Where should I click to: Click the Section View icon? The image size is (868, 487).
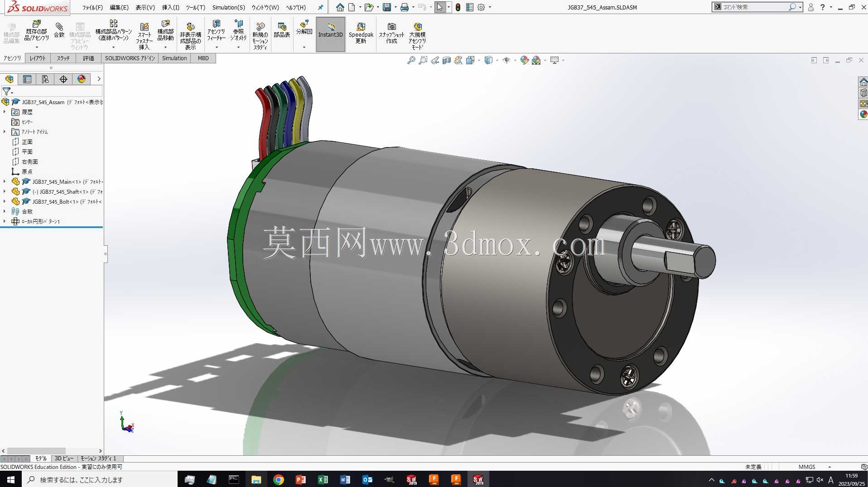click(x=447, y=60)
